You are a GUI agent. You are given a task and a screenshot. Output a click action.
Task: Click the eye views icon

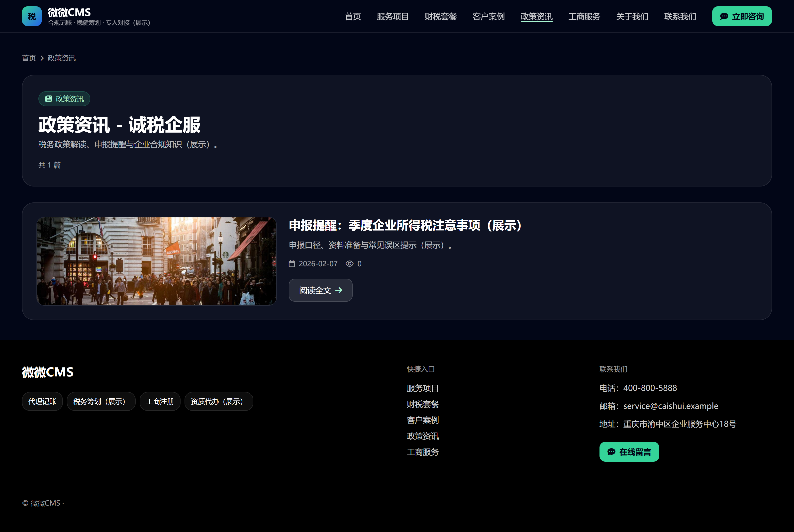pyautogui.click(x=350, y=264)
